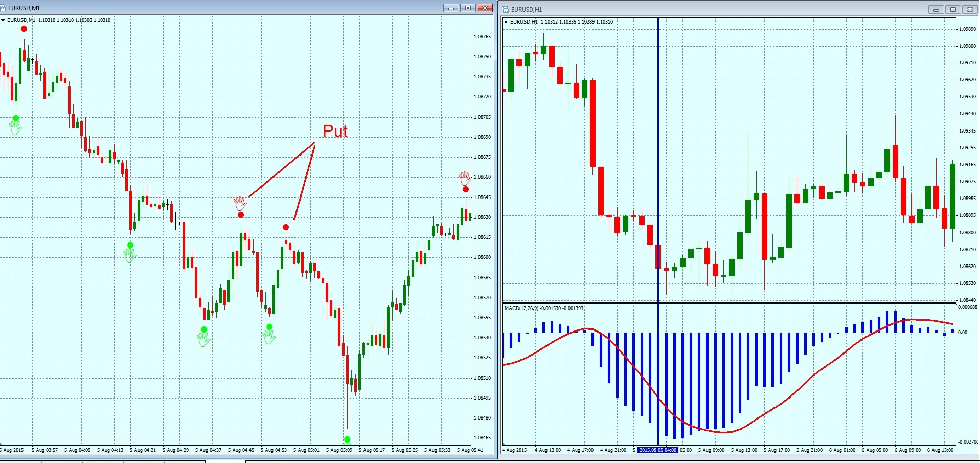The width and height of the screenshot is (980, 463).
Task: Click the 1.08465 price on the M1 scale
Action: point(482,438)
